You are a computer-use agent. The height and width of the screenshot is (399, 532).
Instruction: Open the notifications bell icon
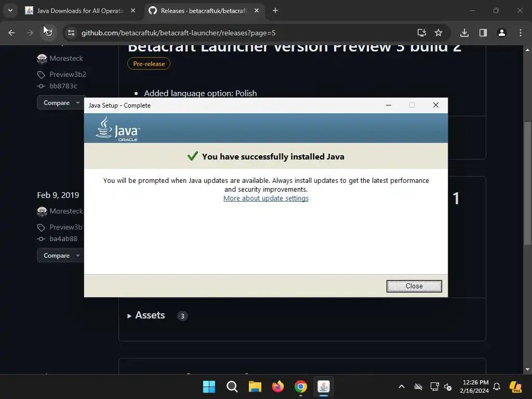click(497, 387)
